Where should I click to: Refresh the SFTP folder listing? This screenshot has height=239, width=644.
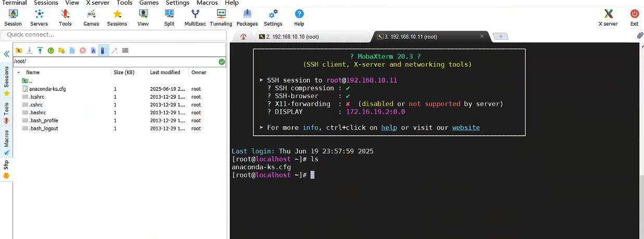51,51
